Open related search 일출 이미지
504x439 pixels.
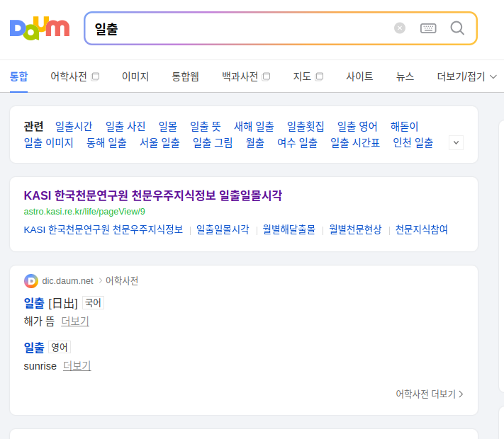tap(48, 142)
